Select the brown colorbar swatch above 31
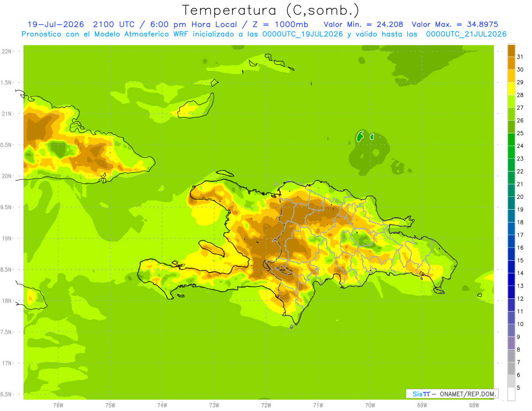The image size is (532, 411). coord(511,51)
